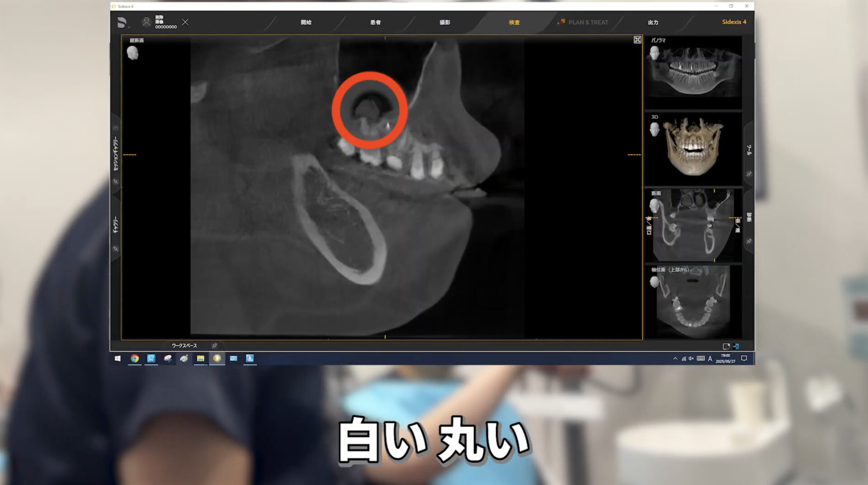The image size is (868, 485).
Task: Open the axial view thumbnail
Action: click(x=693, y=302)
